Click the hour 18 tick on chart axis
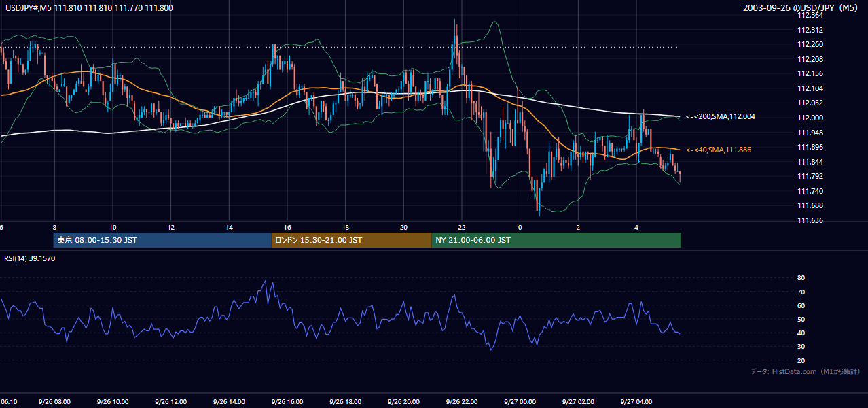 coord(346,227)
